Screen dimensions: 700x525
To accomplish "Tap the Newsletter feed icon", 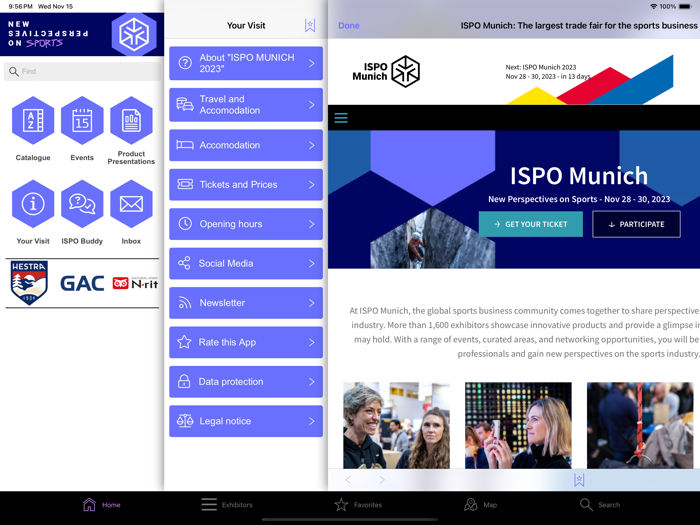I will 184,303.
